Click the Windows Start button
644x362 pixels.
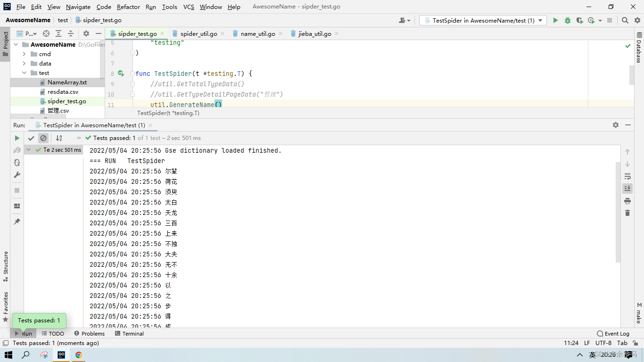[8, 355]
